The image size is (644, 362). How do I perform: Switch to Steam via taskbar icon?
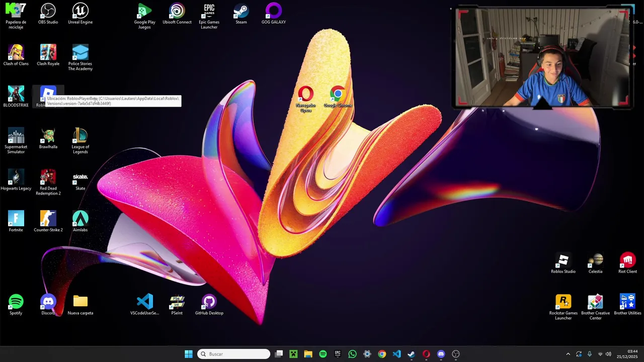tap(411, 354)
